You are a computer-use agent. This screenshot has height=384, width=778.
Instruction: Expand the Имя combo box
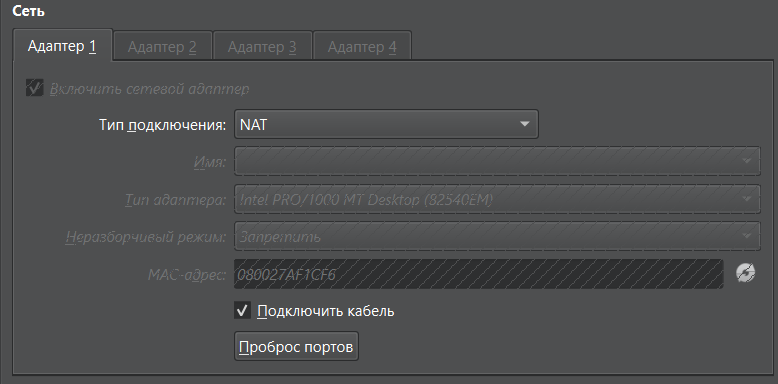point(497,161)
